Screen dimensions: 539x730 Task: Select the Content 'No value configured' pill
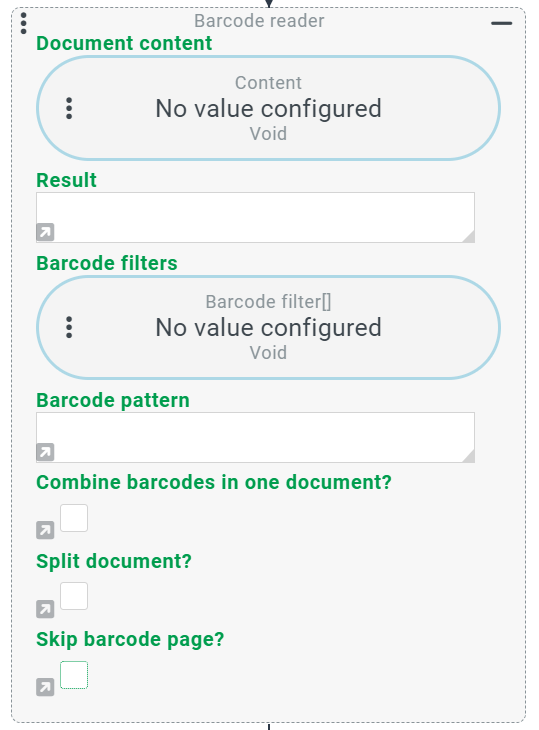pos(269,108)
